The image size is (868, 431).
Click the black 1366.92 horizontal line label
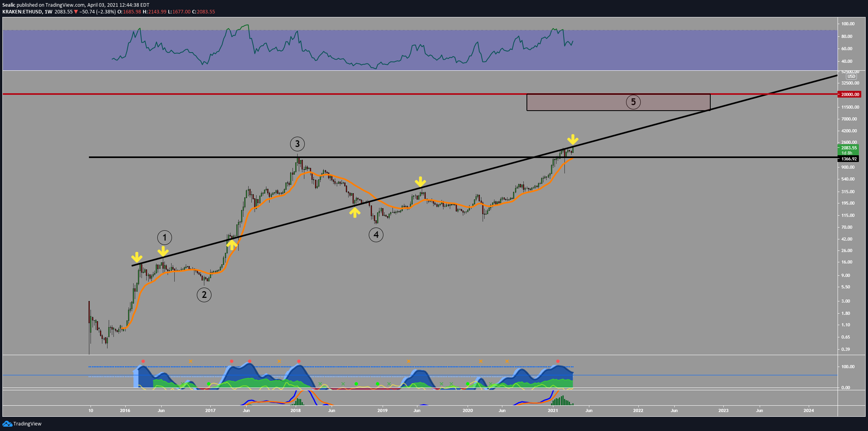point(848,159)
